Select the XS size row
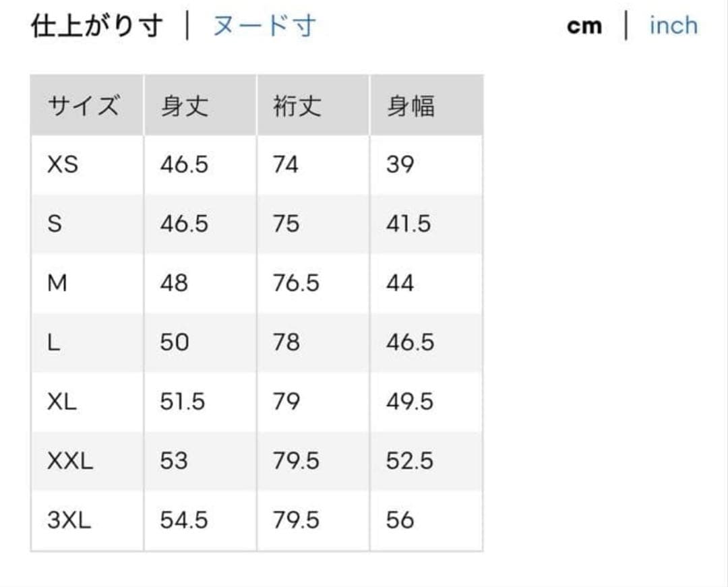Screen dimensions: 728x587 [x=257, y=164]
